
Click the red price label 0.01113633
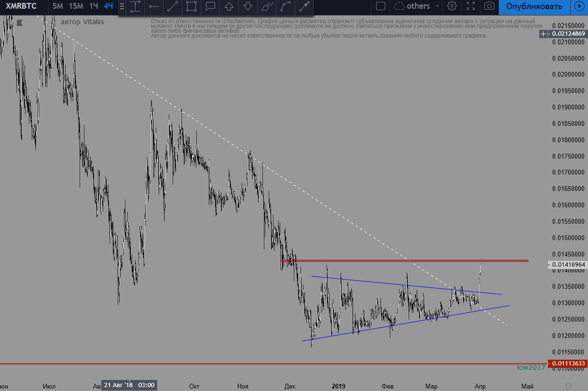[x=568, y=364]
